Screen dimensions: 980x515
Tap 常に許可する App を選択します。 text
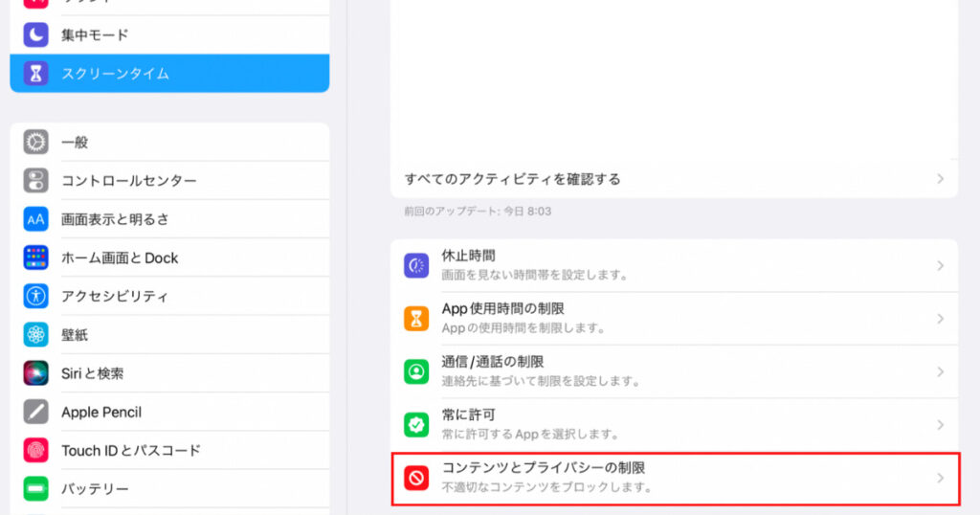tap(530, 435)
